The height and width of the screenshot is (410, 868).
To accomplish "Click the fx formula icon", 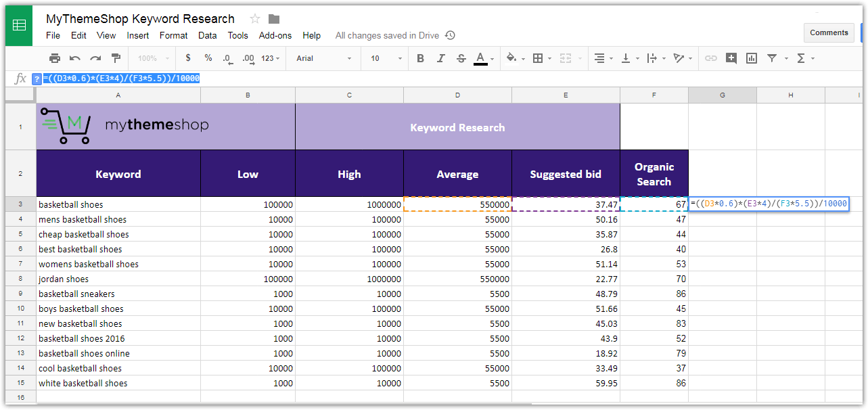I will 20,78.
